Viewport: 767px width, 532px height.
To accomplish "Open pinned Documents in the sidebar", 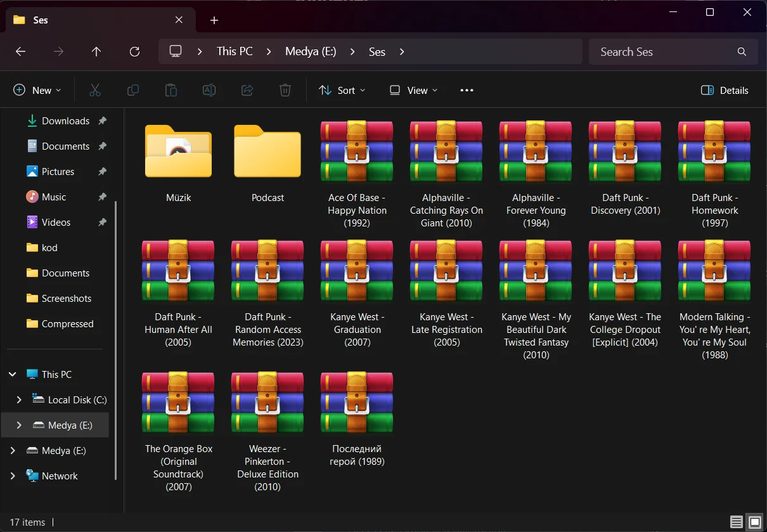I will tap(58, 146).
